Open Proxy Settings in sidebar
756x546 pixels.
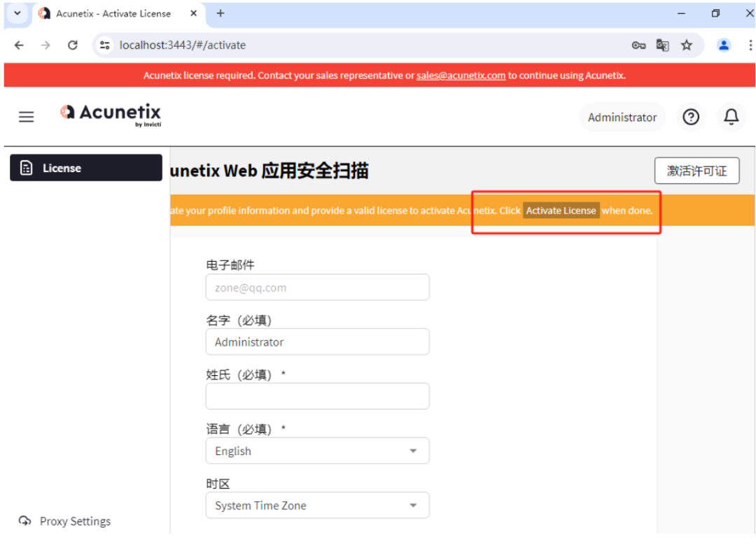click(x=64, y=521)
